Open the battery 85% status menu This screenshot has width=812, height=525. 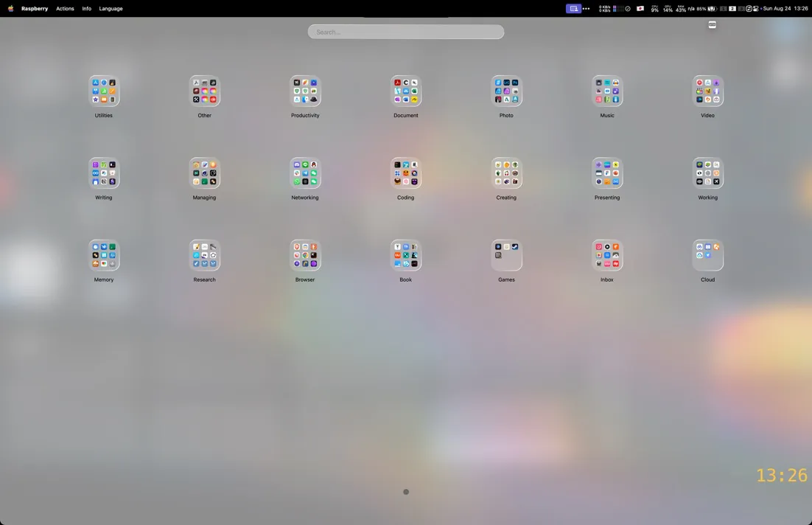tap(707, 9)
